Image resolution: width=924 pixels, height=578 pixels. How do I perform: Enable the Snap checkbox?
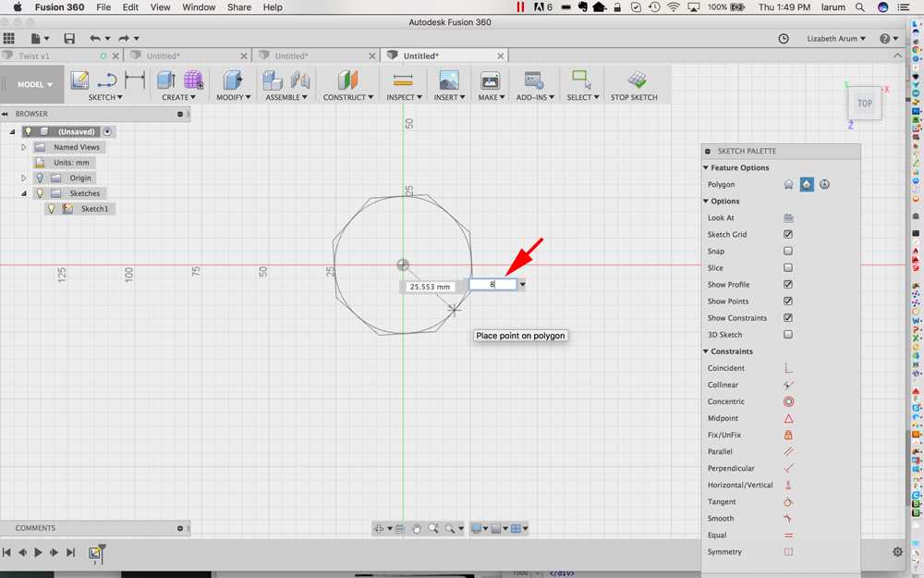pos(788,252)
